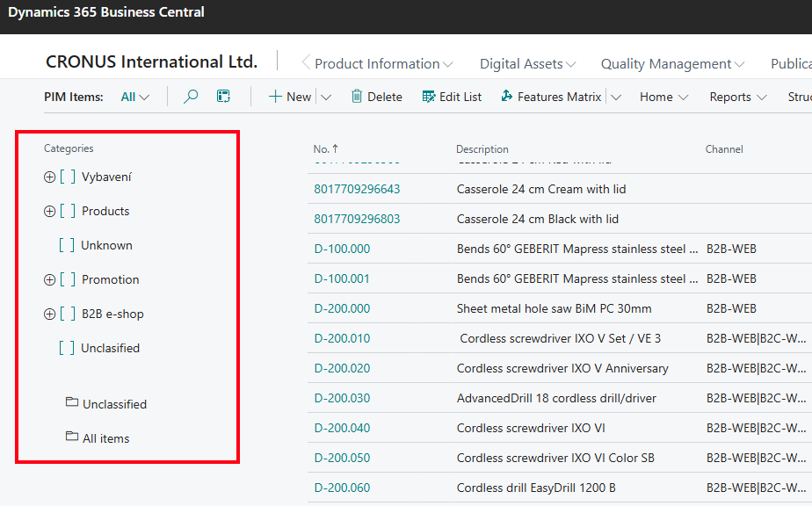Click the New plus icon
This screenshot has height=506, width=812.
pyautogui.click(x=275, y=97)
